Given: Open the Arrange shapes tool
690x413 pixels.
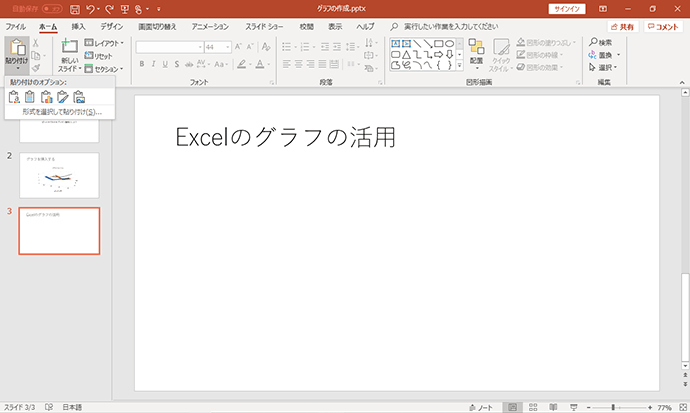Looking at the screenshot, I should tap(476, 54).
